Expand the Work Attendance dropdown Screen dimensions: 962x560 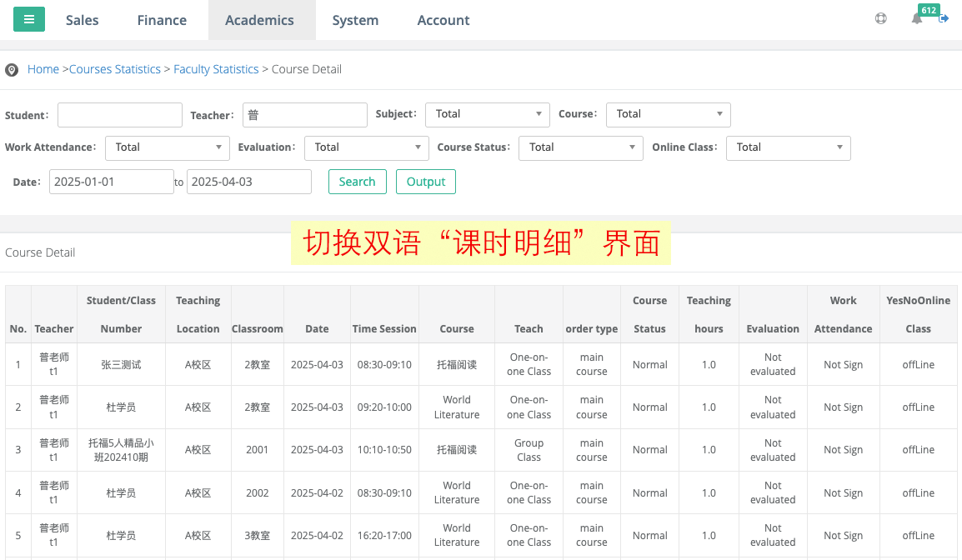(167, 147)
